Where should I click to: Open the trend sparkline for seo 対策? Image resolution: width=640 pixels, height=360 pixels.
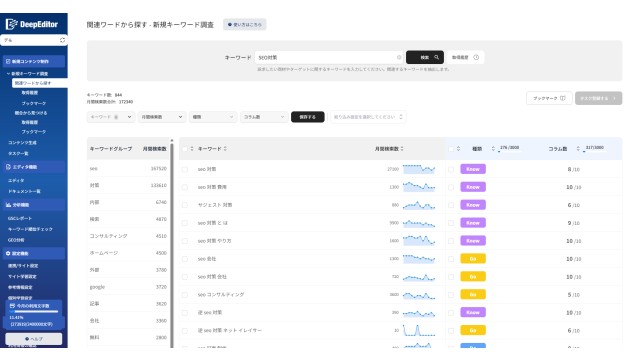pyautogui.click(x=419, y=169)
